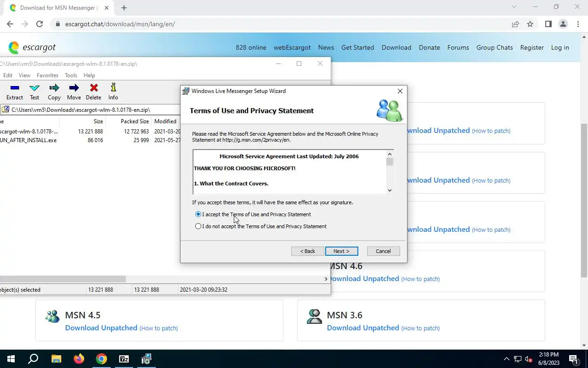The image size is (588, 368).
Task: Switch to Chrome in the taskbar
Action: (x=102, y=359)
